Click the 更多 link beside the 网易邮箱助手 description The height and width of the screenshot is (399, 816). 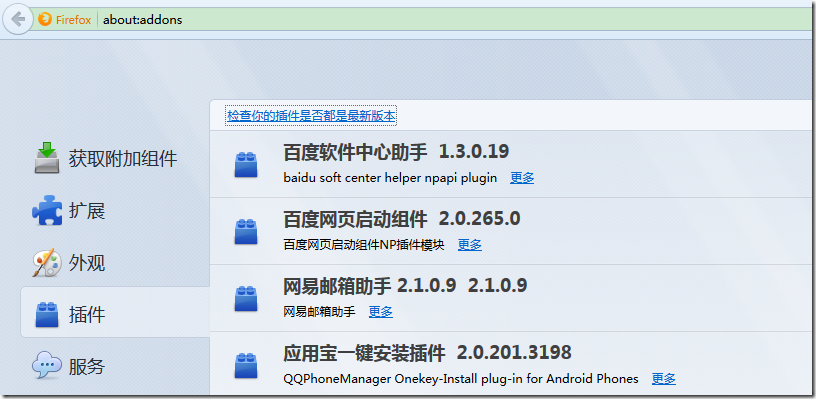pos(380,312)
